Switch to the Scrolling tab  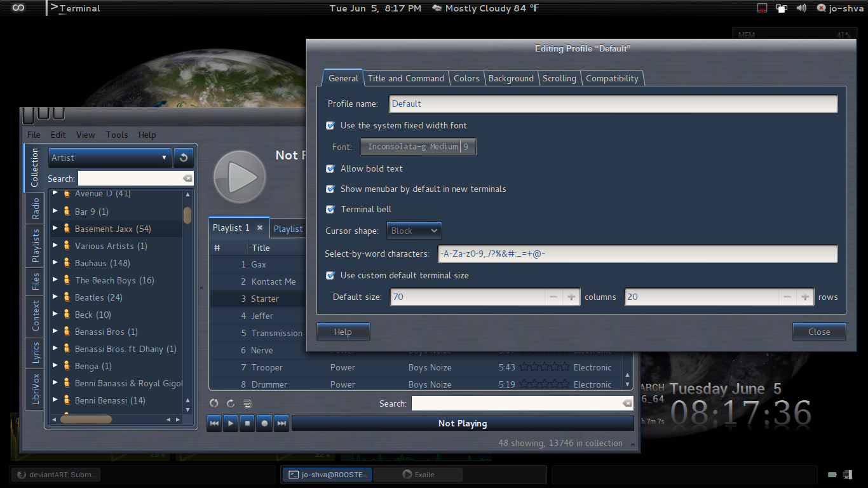point(559,78)
